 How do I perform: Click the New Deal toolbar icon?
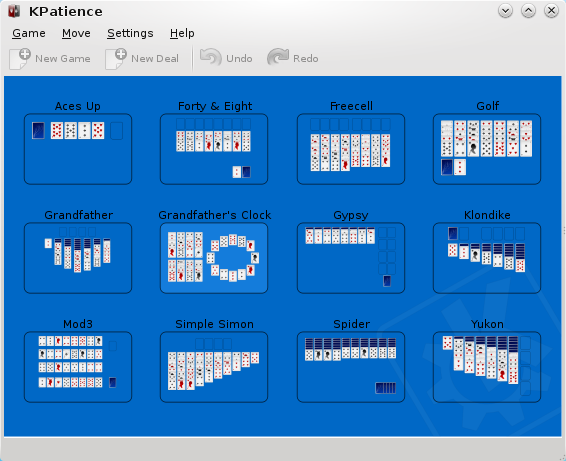click(x=116, y=58)
